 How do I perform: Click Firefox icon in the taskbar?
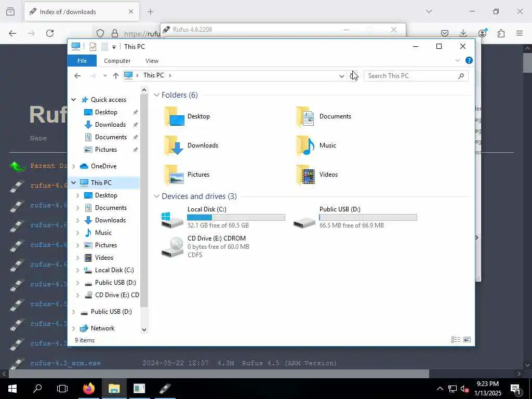pos(89,389)
